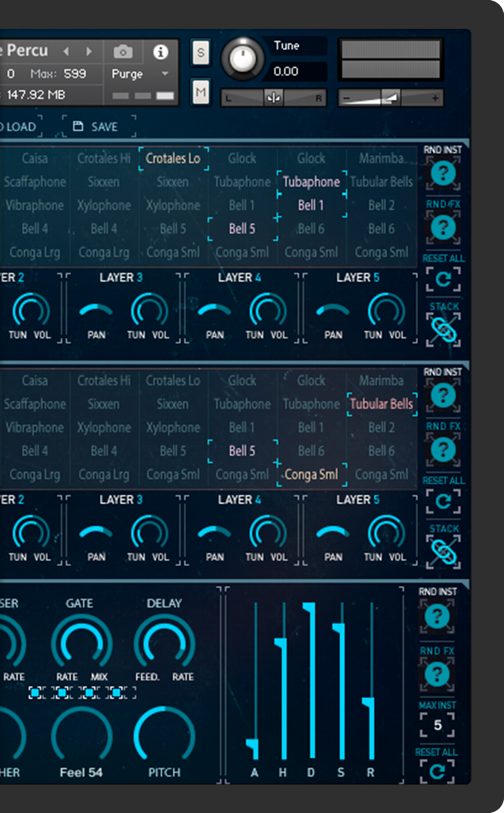
Task: Select highlighted Crotales Lo in upper instrument grid
Action: [173, 159]
